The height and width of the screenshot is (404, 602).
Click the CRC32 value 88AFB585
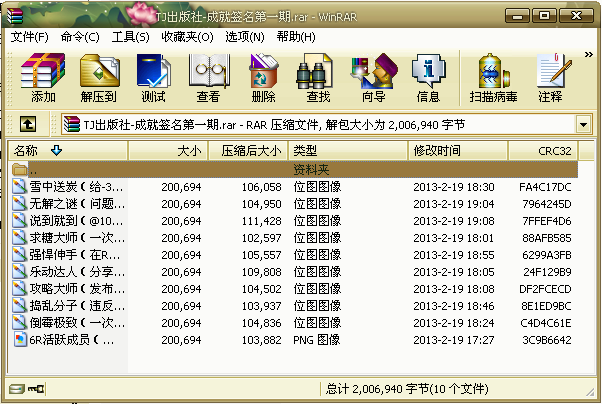(x=547, y=238)
